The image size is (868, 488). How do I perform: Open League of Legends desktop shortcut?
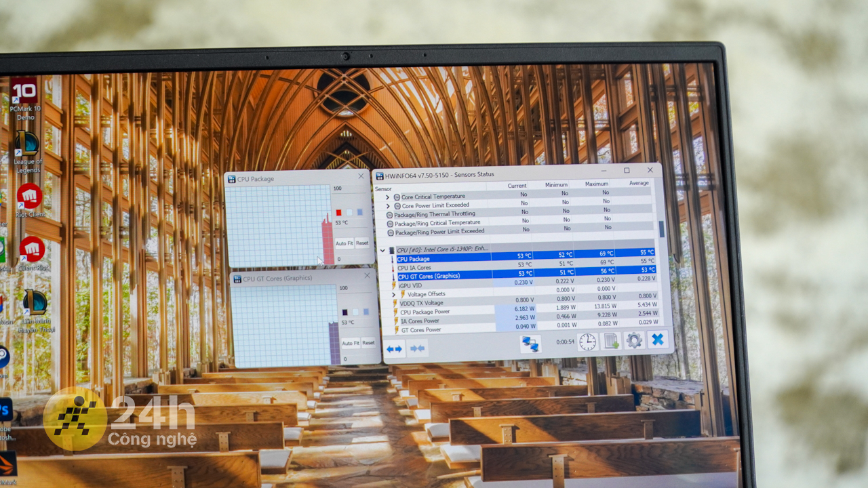(x=28, y=150)
